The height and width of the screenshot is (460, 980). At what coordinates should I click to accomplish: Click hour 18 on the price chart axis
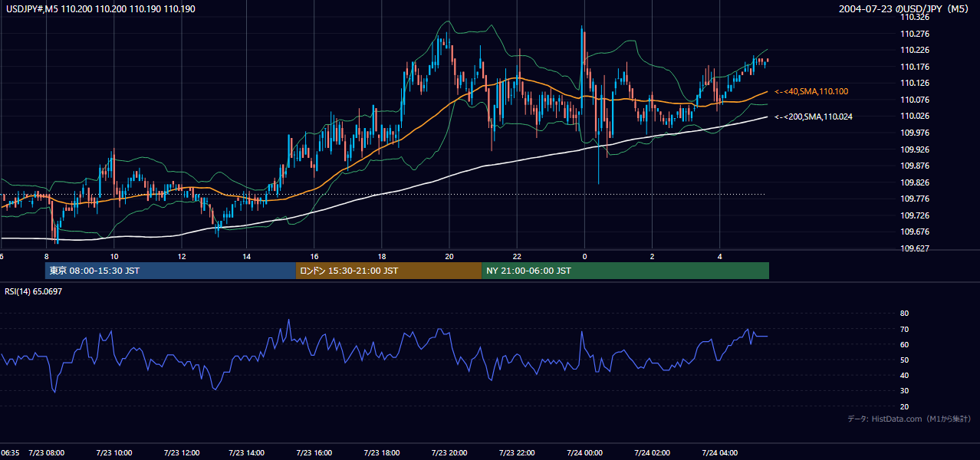click(x=383, y=256)
